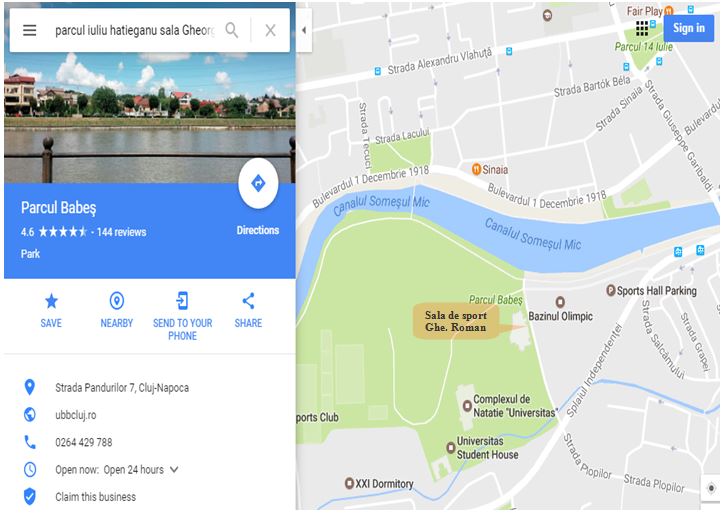Click phone number 0264 429 788
This screenshot has height=516, width=723.
coord(84,442)
